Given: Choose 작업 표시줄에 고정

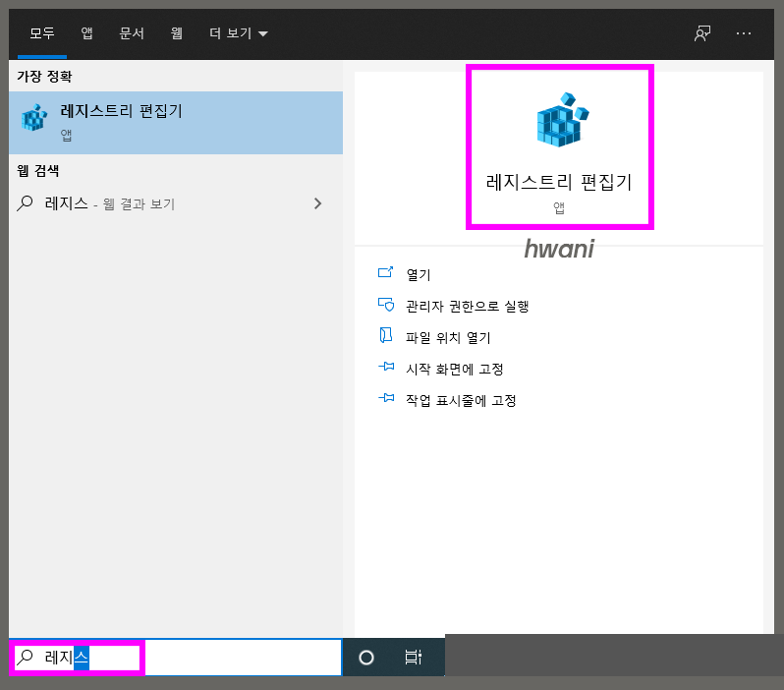Looking at the screenshot, I should coord(461,401).
